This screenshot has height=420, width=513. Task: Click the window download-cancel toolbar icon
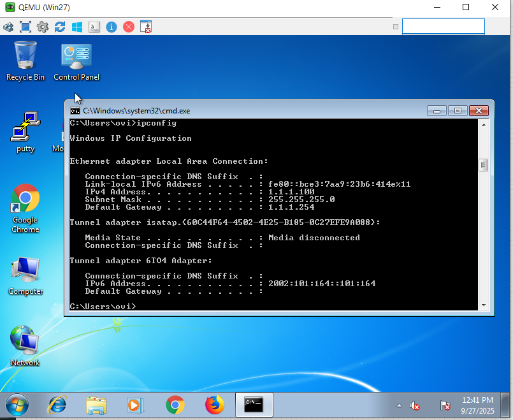pos(145,27)
